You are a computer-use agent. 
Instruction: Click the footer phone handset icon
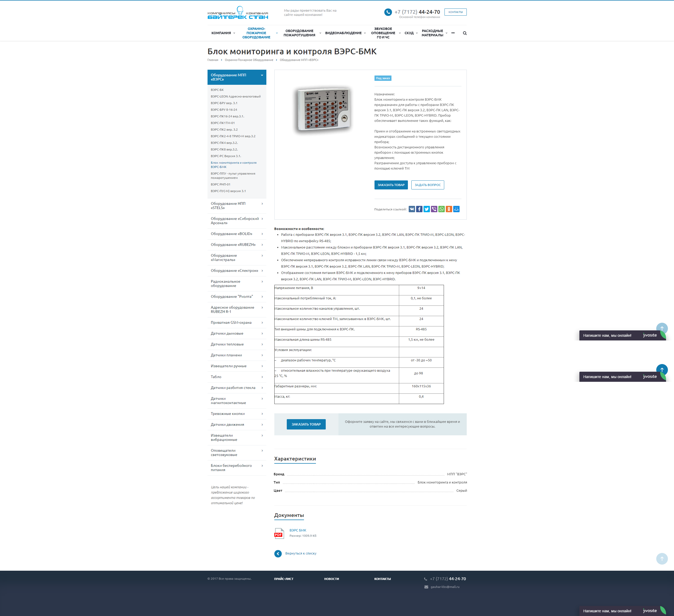426,579
